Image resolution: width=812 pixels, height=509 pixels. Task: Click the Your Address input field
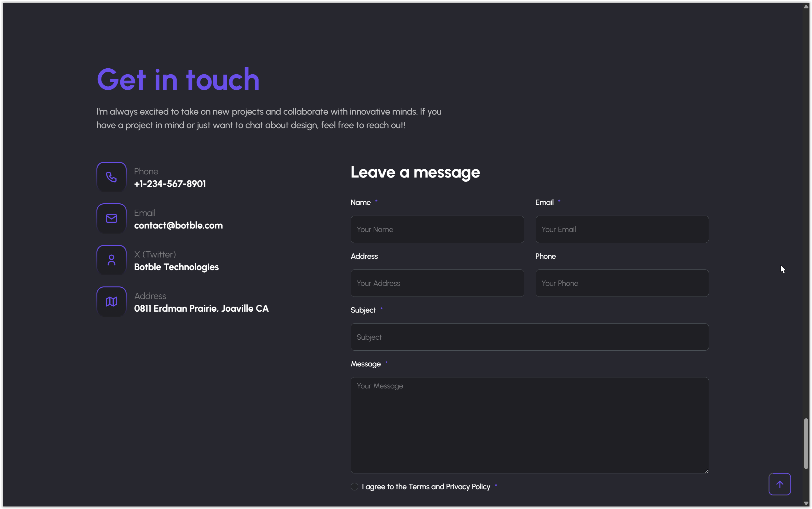[437, 283]
